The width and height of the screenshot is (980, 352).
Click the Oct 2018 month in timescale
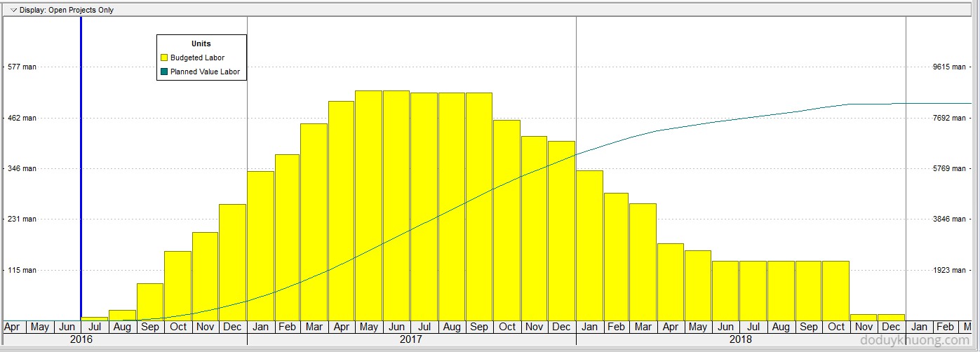(x=836, y=327)
